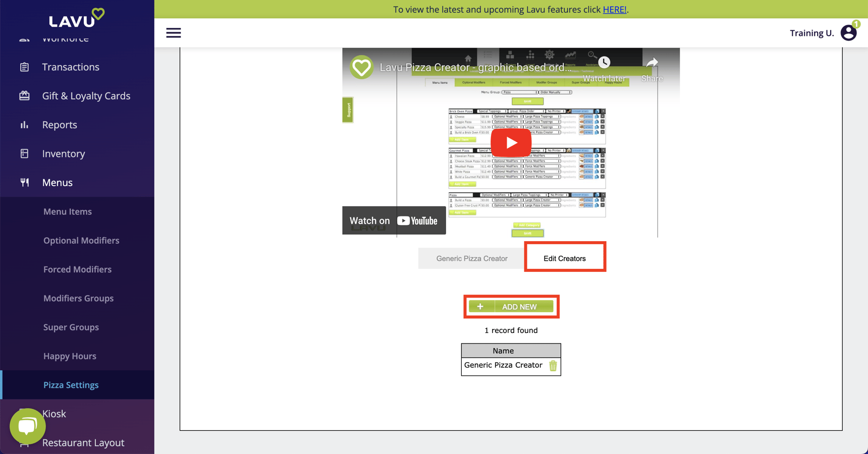Select Generic Pizza Creator table row
The width and height of the screenshot is (868, 454).
pos(503,365)
